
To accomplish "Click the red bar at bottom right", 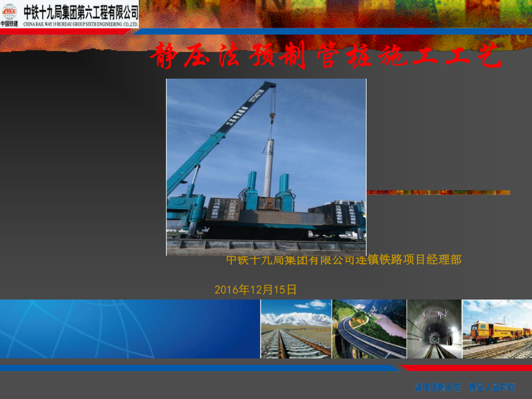I will [x=467, y=368].
